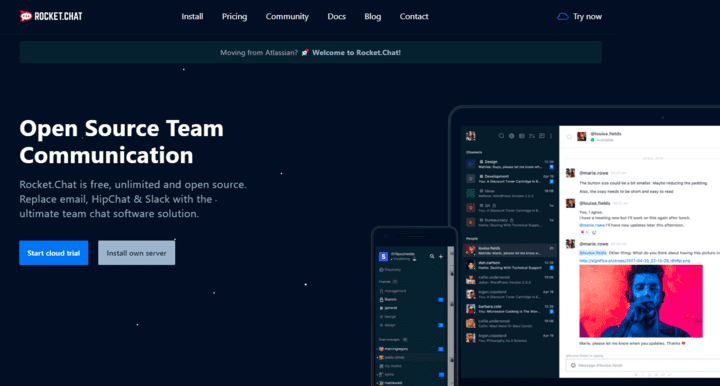
Task: Star the @louisa.fields conversation
Action: point(569,137)
